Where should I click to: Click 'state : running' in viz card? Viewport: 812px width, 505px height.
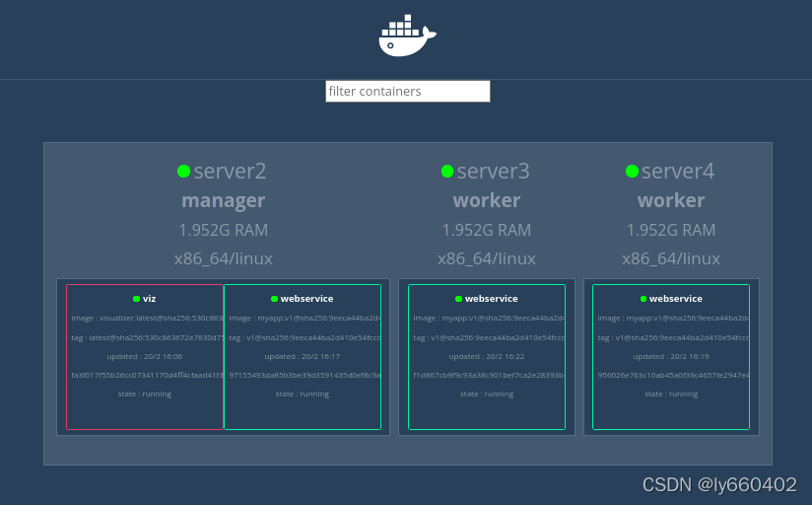(145, 395)
